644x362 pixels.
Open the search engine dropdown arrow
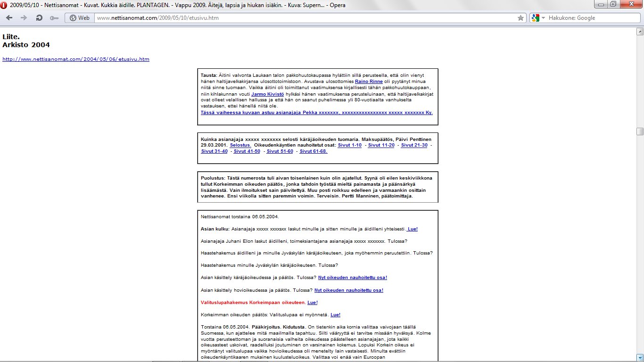click(543, 18)
